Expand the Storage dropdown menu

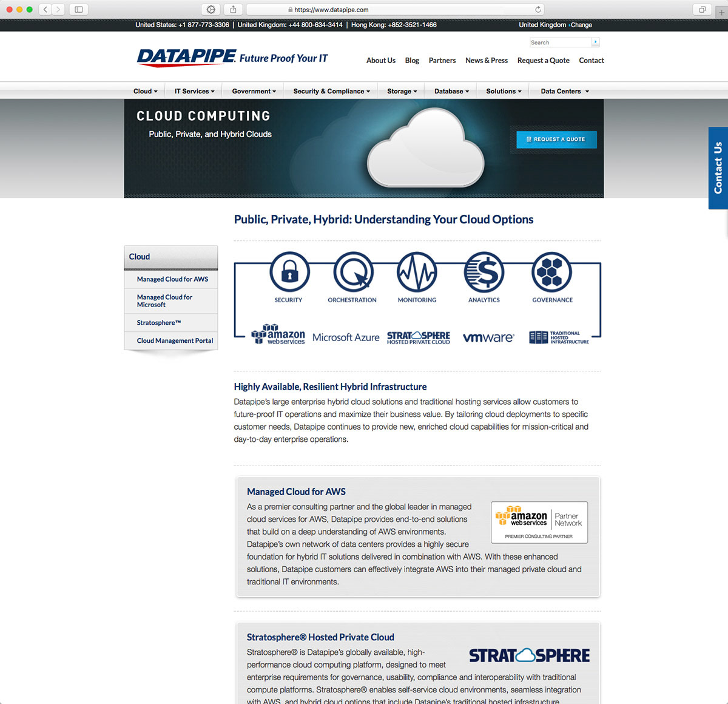pyautogui.click(x=402, y=91)
